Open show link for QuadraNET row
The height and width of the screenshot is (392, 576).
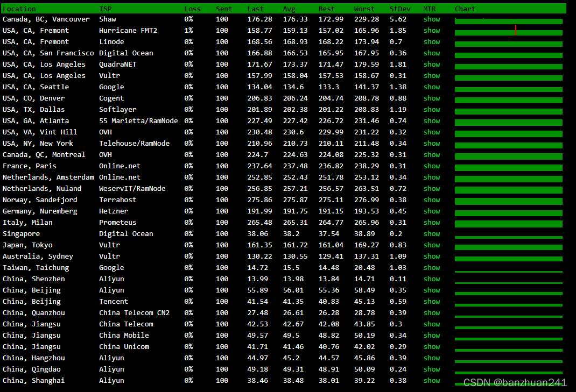point(432,64)
